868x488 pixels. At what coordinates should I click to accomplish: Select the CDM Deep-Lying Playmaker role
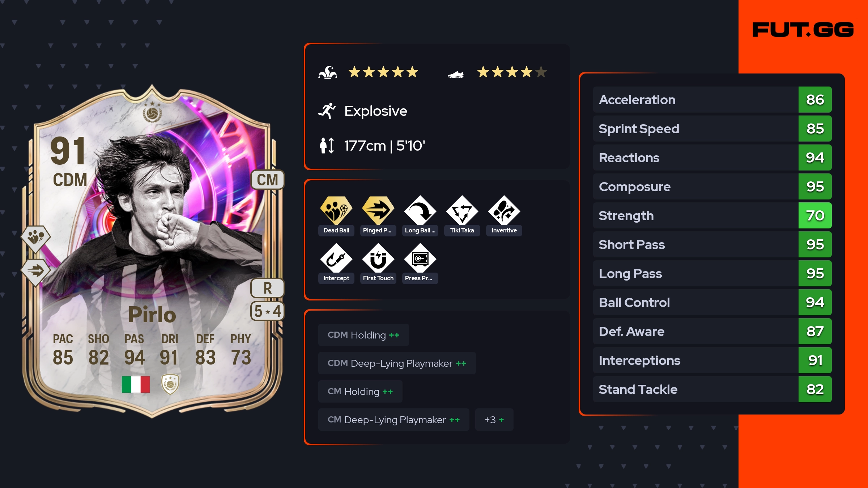pyautogui.click(x=397, y=363)
